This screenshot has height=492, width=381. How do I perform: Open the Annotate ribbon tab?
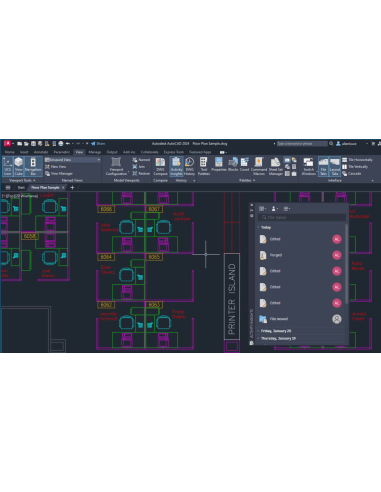[x=41, y=152]
